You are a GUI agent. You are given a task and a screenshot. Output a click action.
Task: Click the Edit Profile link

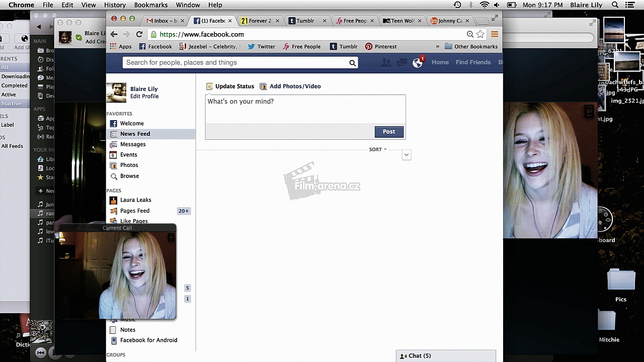tap(144, 97)
